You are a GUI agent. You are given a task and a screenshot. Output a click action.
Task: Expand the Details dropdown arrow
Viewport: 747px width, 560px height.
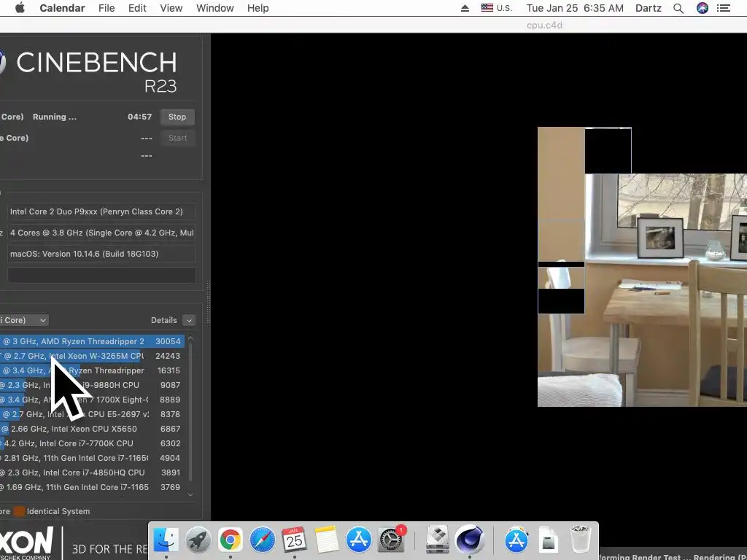tap(189, 320)
